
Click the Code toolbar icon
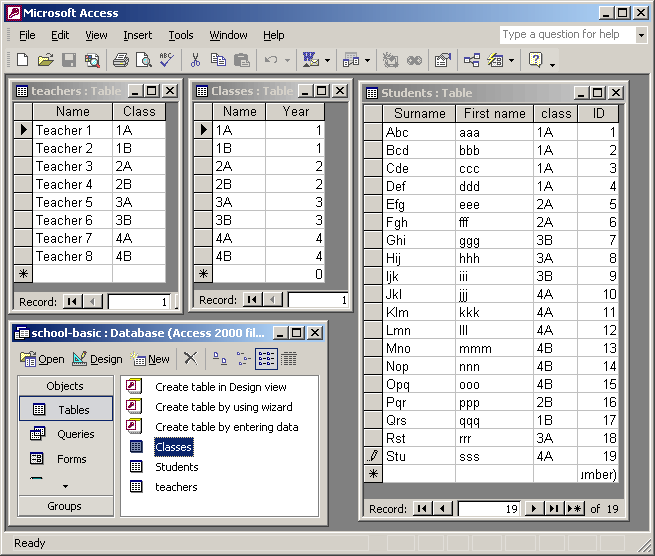coord(391,60)
